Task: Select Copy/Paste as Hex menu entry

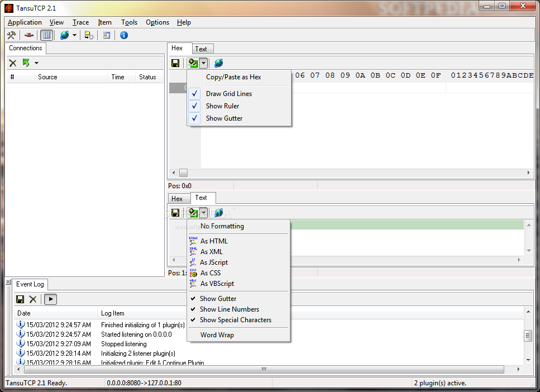Action: coord(240,77)
